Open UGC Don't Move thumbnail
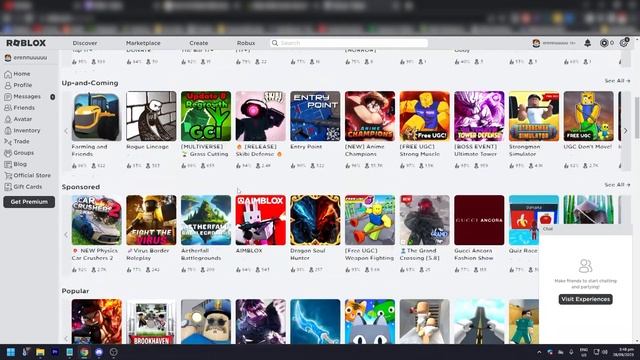640x360 pixels. (x=589, y=116)
